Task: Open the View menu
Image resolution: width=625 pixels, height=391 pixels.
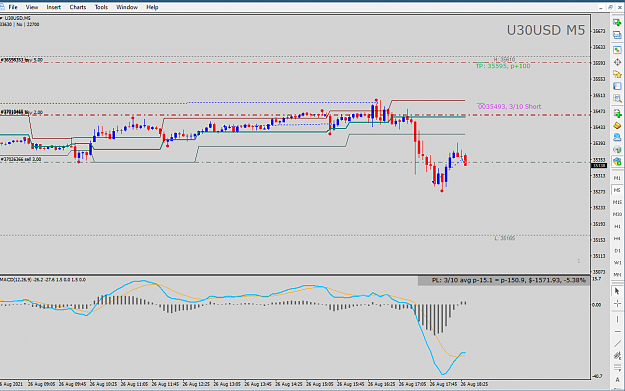Action: coord(32,7)
